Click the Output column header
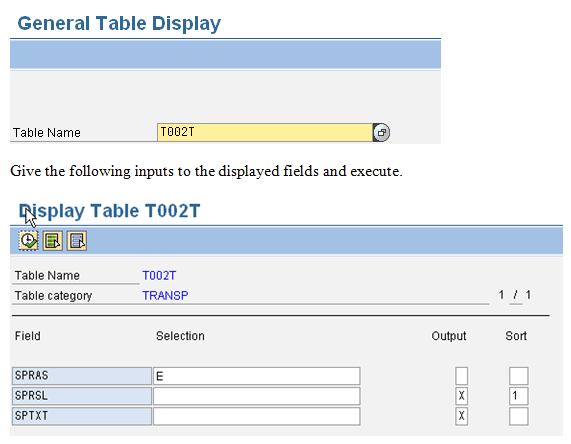This screenshot has width=571, height=444. 449,336
